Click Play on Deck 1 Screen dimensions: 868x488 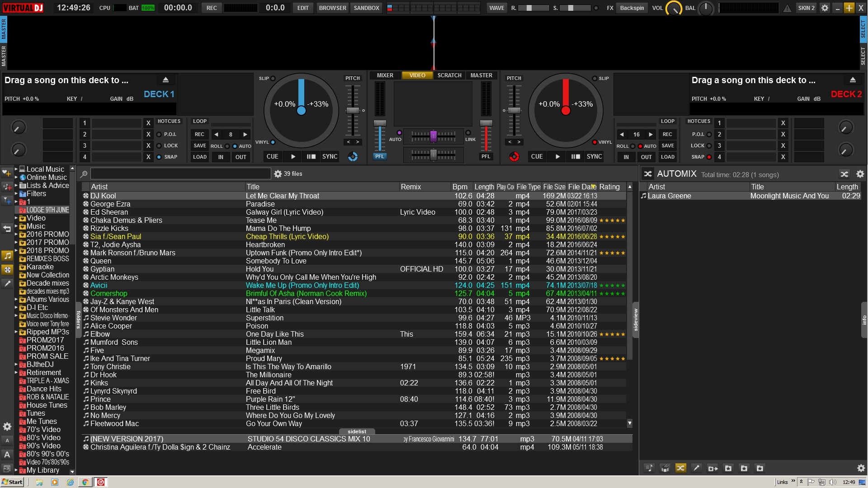click(x=293, y=157)
